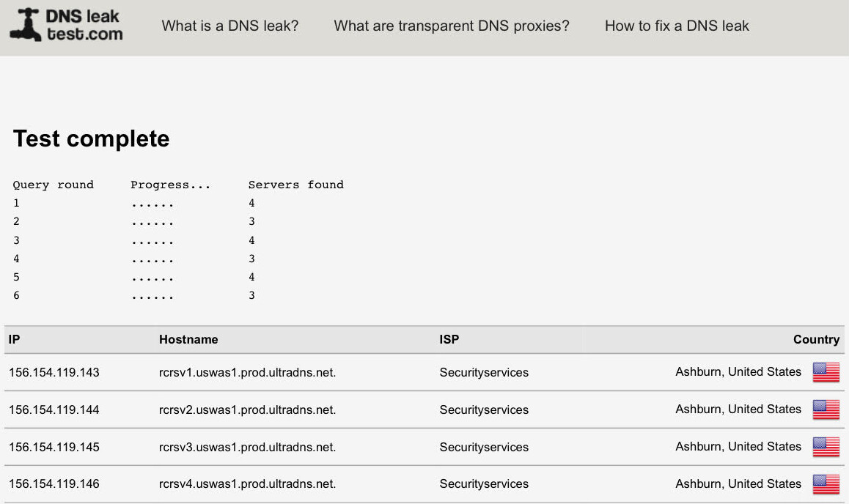Click the US flag for 156.154.119.145
The width and height of the screenshot is (849, 504).
tap(826, 447)
